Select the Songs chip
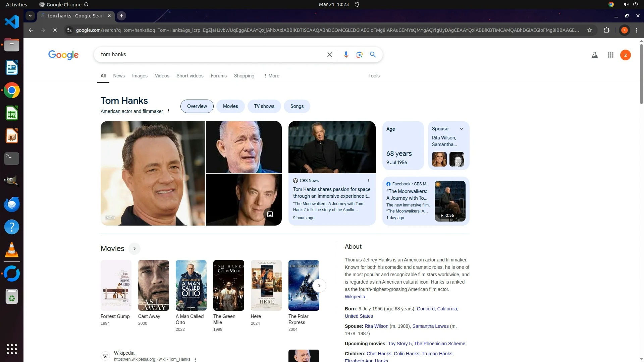 pos(297,106)
